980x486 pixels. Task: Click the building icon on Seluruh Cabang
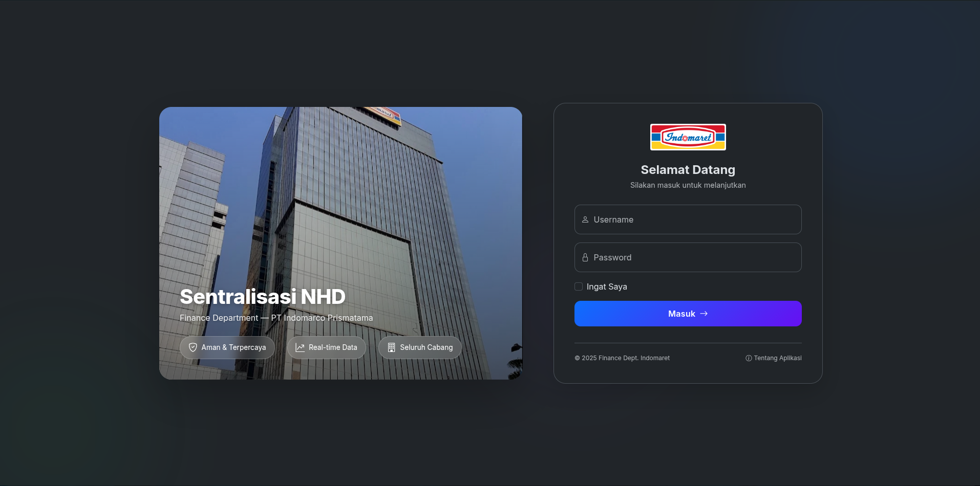(391, 347)
